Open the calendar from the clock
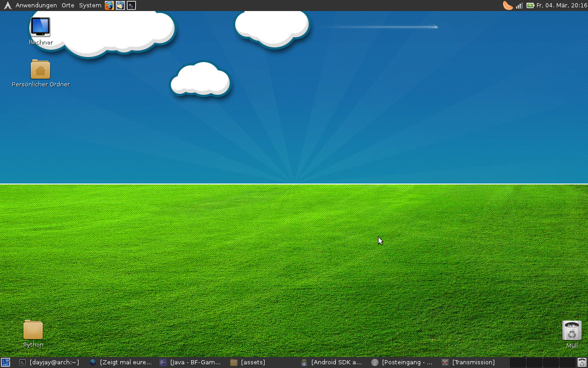This screenshot has height=368, width=588. [562, 6]
